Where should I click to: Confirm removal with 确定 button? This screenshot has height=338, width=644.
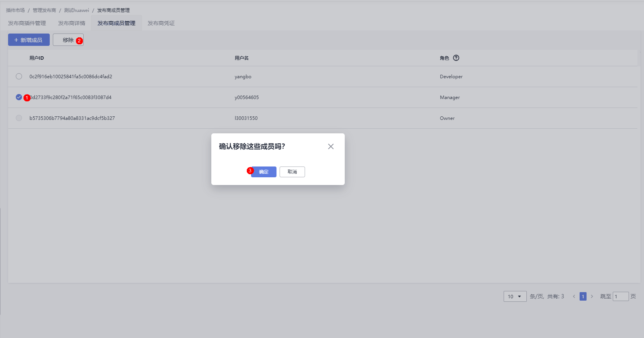pyautogui.click(x=264, y=172)
